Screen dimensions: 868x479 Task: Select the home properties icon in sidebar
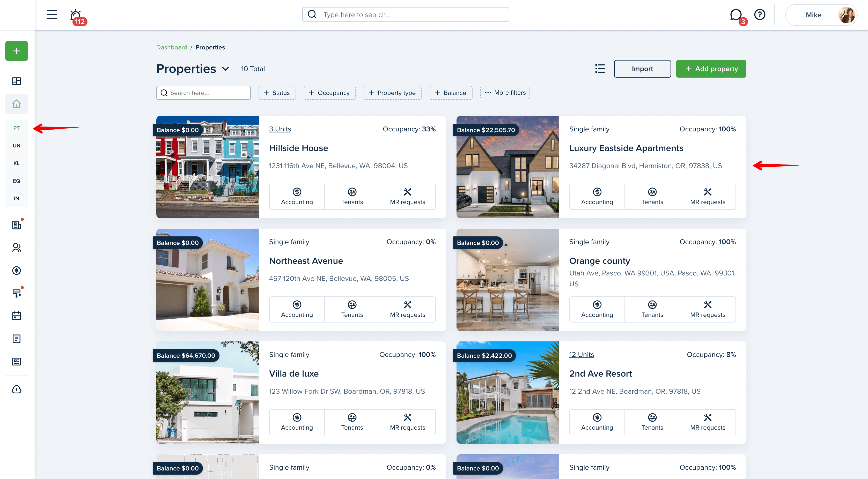coord(17,104)
